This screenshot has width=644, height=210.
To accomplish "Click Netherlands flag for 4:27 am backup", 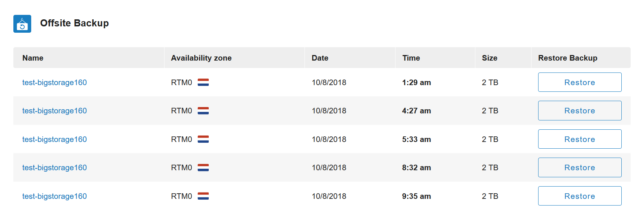I will click(203, 111).
